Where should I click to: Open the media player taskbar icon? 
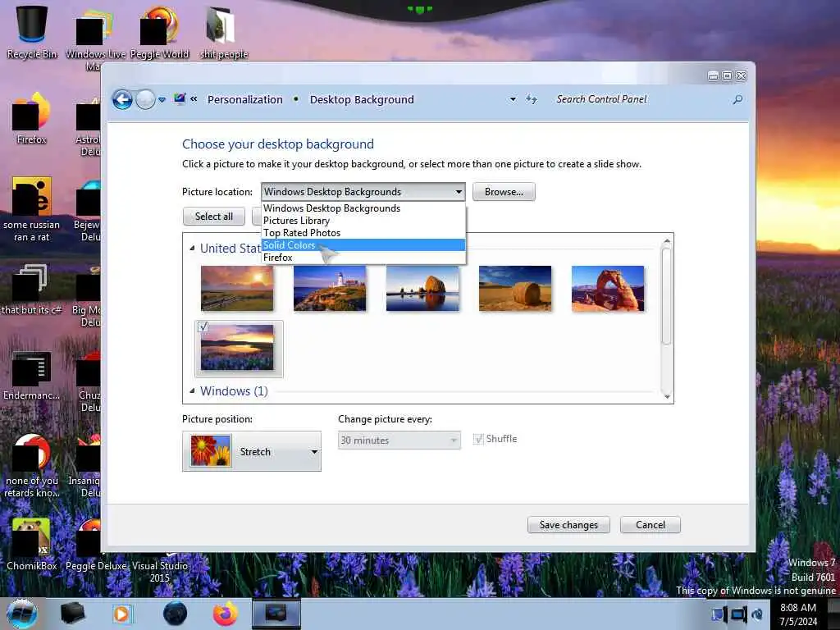pos(122,614)
